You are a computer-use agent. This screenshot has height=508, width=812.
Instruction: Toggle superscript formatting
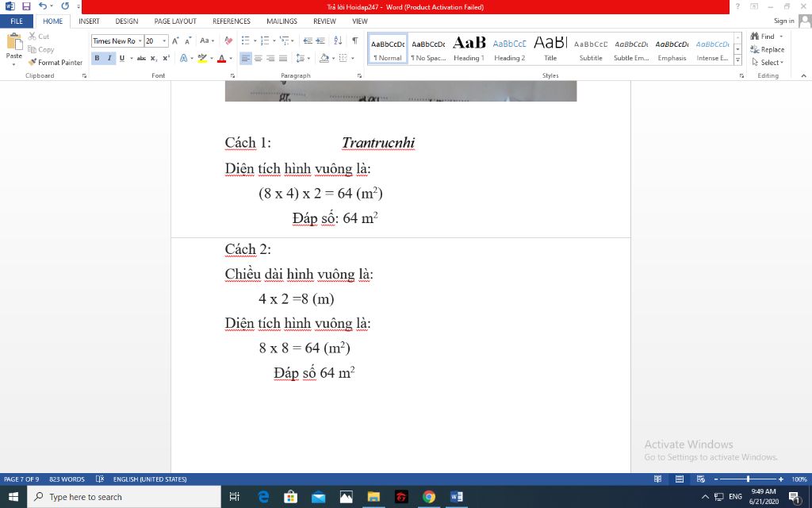166,58
